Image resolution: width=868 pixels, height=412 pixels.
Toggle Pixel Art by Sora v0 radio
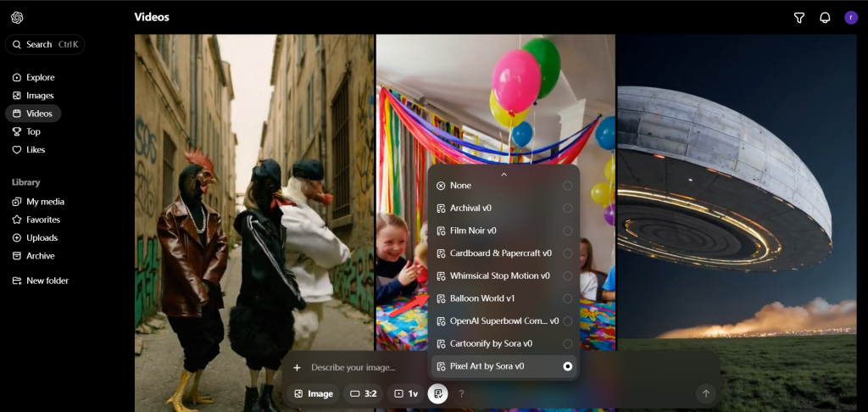pyautogui.click(x=567, y=366)
